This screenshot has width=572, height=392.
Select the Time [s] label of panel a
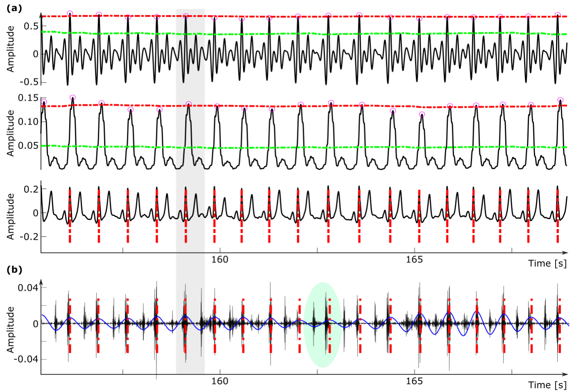(x=547, y=263)
